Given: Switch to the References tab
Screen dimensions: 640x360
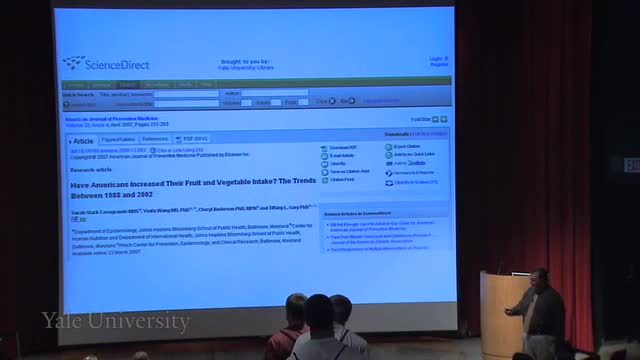Looking at the screenshot, I should [155, 139].
